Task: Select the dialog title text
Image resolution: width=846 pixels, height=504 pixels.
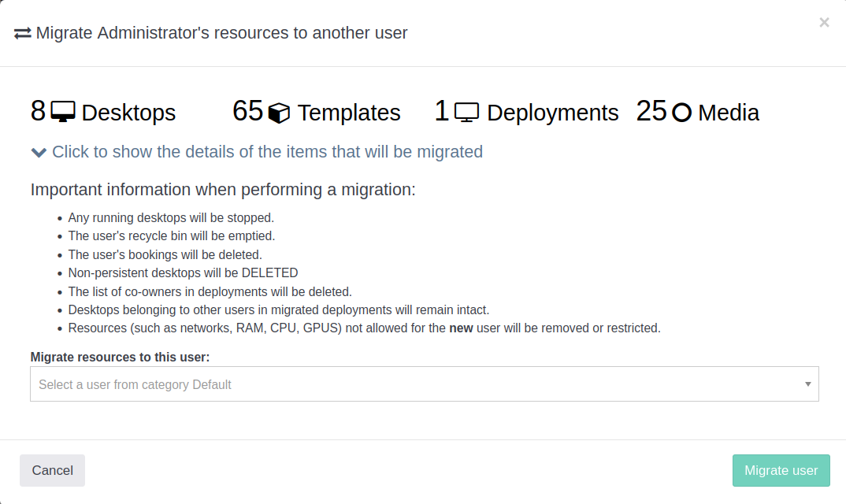Action: point(221,33)
